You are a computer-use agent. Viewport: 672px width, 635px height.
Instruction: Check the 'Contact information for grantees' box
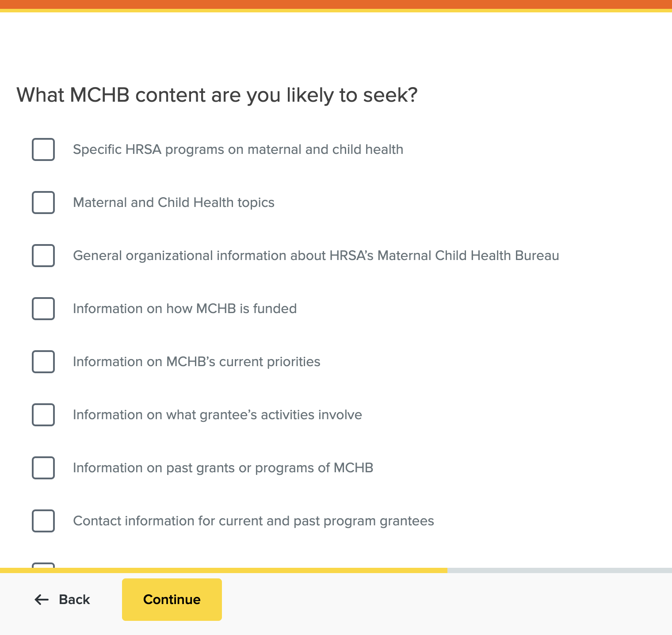[x=43, y=521]
